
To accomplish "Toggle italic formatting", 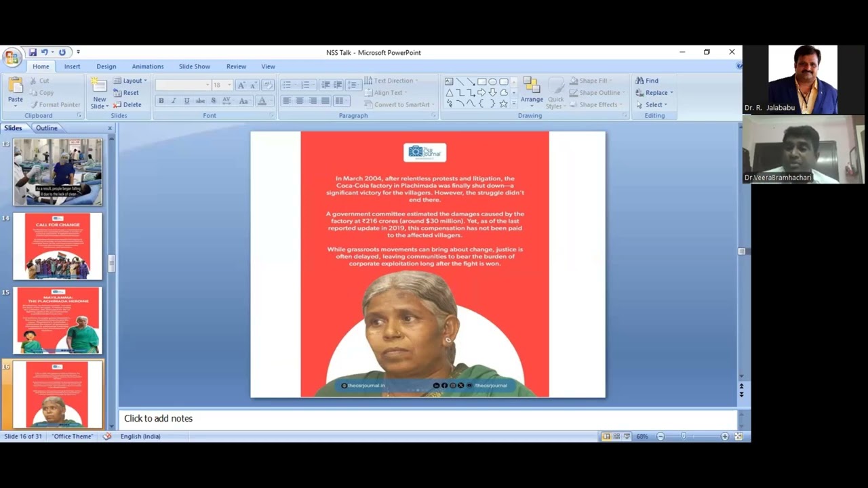I will point(174,101).
